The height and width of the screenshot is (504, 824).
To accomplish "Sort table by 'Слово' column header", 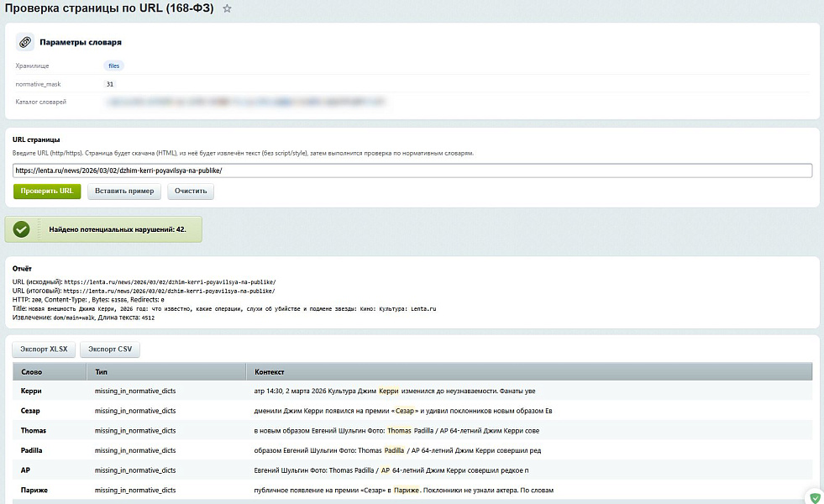I will click(x=32, y=371).
